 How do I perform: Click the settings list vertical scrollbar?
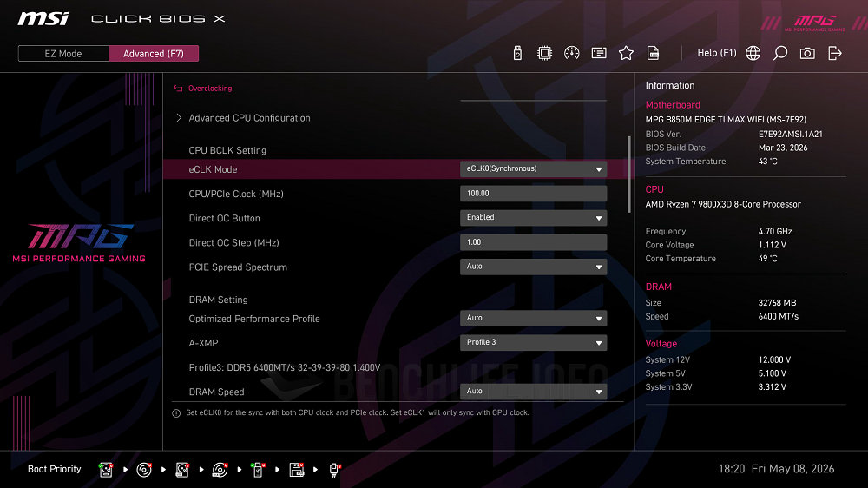628,174
